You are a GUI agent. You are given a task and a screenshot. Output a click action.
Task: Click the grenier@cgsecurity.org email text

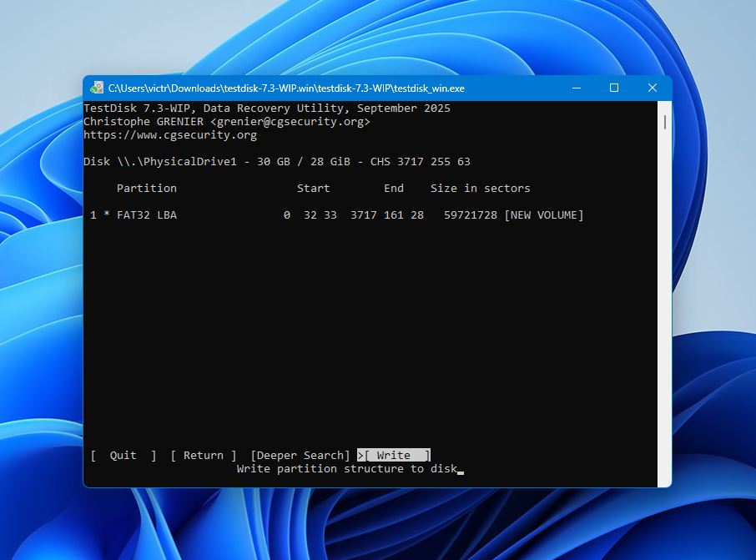pyautogui.click(x=290, y=122)
